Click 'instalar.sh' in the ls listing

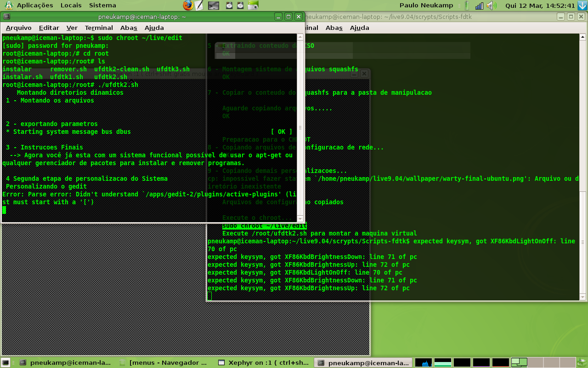[x=23, y=77]
